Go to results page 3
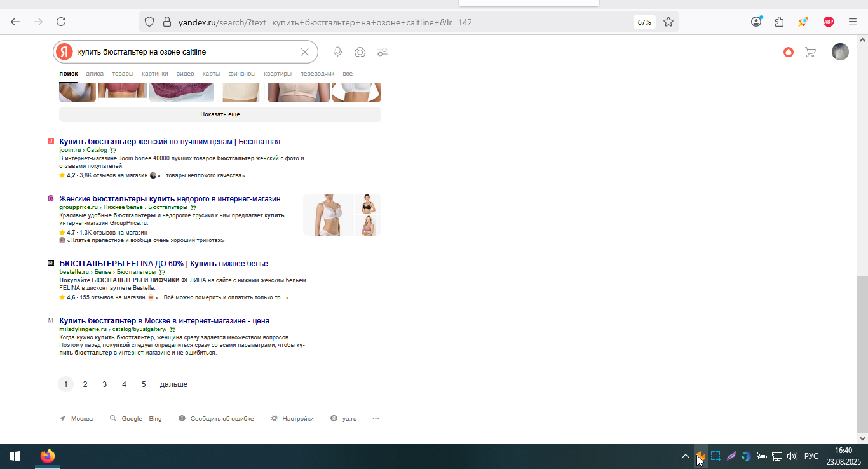868x469 pixels. (x=105, y=384)
